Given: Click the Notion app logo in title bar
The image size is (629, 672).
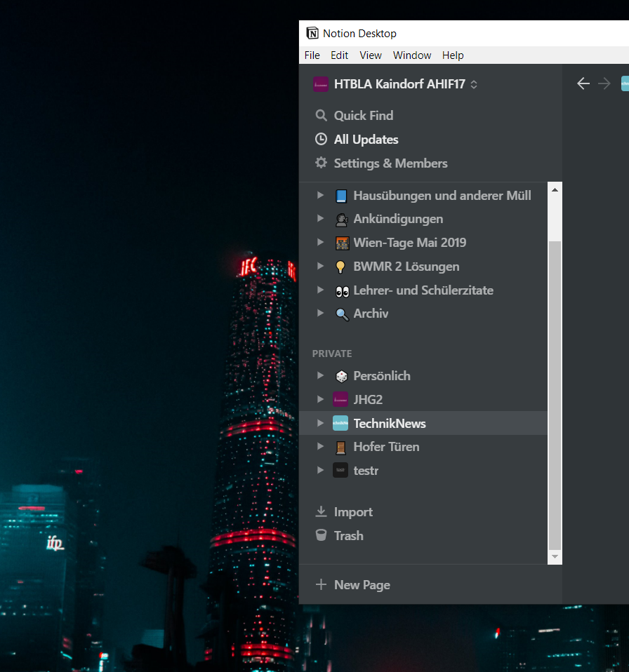Looking at the screenshot, I should pyautogui.click(x=312, y=33).
